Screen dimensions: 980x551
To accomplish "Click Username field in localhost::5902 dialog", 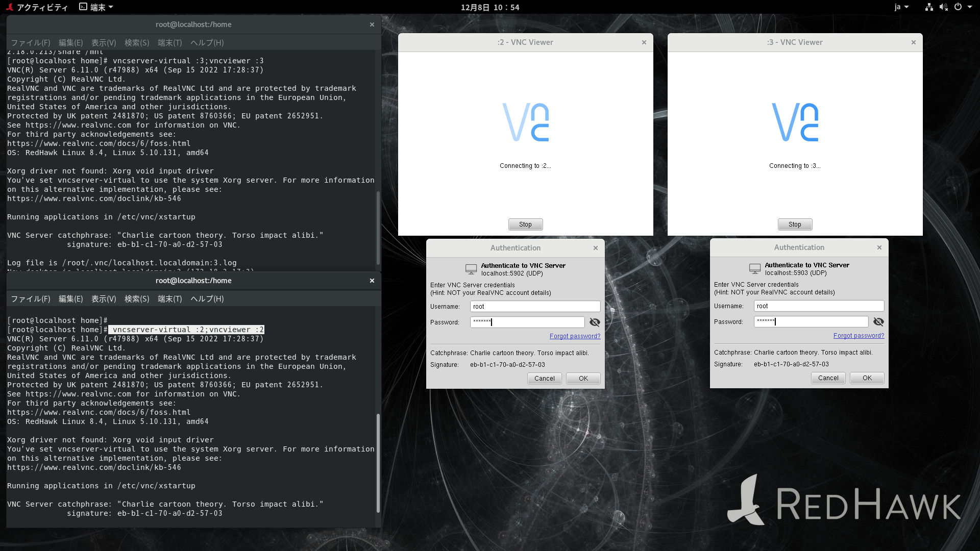I will (x=535, y=307).
